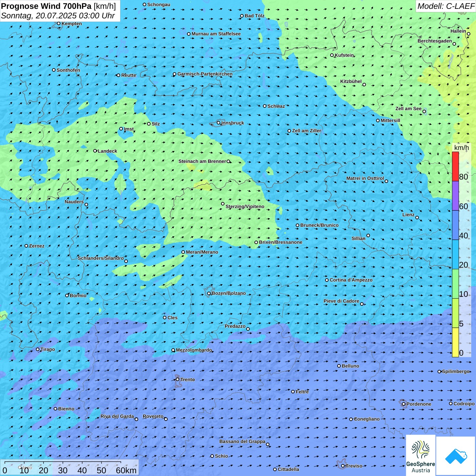The height and width of the screenshot is (476, 476).
Task: Click the purple 60 km/h legend segment
Action: coord(455,196)
